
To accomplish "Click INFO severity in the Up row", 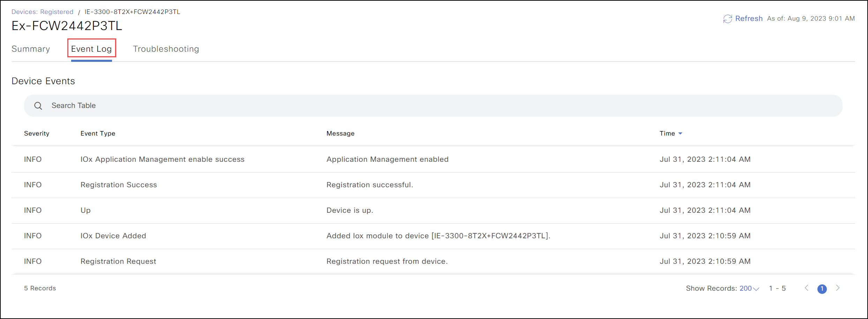I will point(33,210).
